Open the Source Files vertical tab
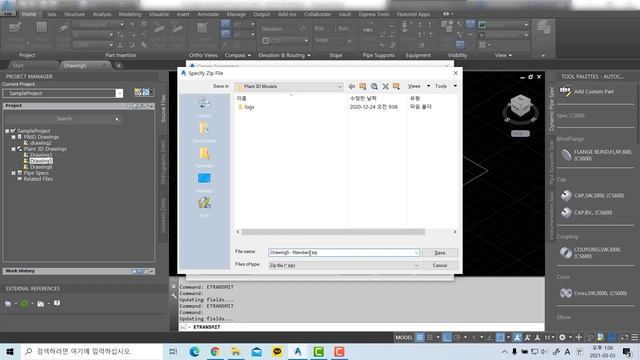The image size is (640, 360). point(163,108)
